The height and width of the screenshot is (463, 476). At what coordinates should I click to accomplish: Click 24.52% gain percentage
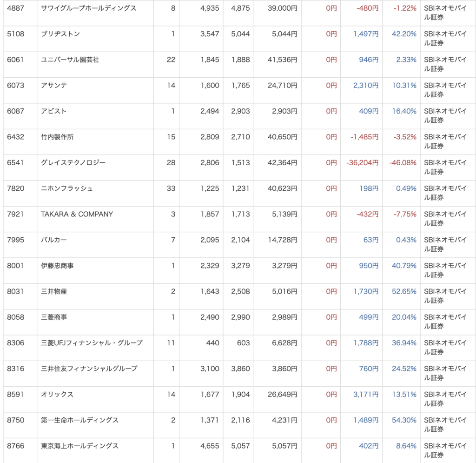tap(404, 369)
